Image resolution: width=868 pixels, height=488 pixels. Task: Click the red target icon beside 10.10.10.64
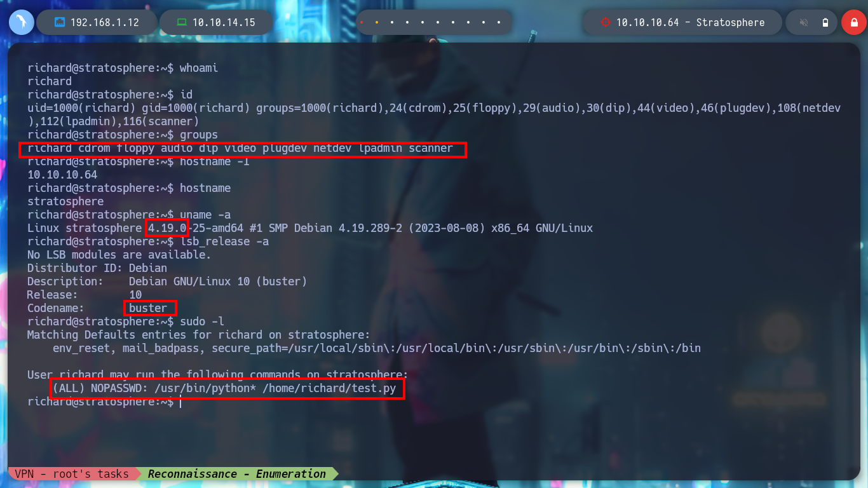pos(605,22)
